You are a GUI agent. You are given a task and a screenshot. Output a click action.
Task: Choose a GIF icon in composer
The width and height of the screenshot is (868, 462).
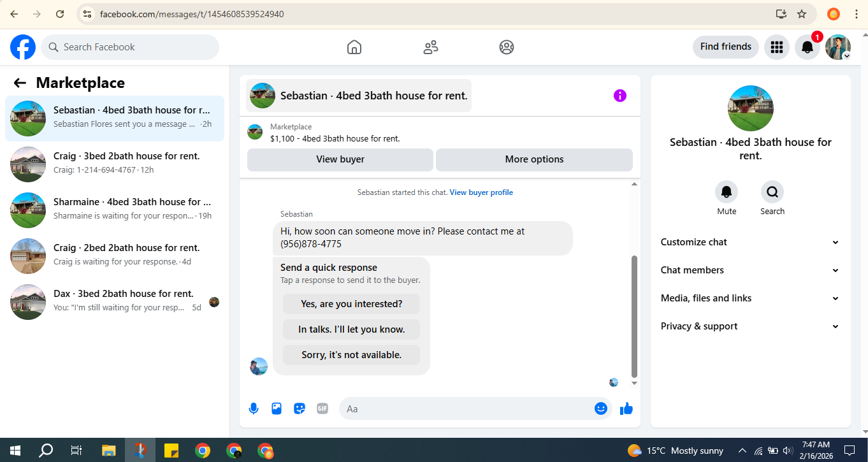tap(322, 408)
